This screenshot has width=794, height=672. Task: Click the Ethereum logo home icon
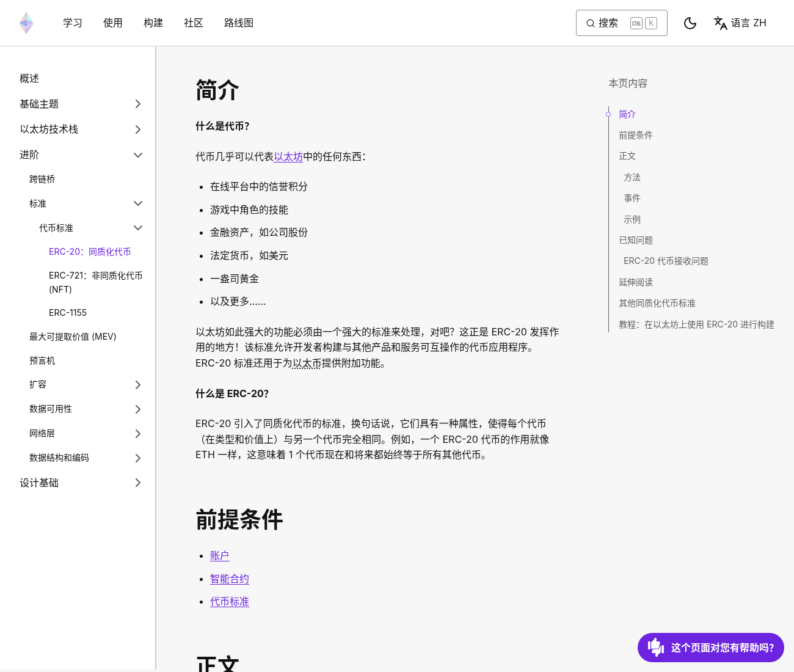[26, 23]
